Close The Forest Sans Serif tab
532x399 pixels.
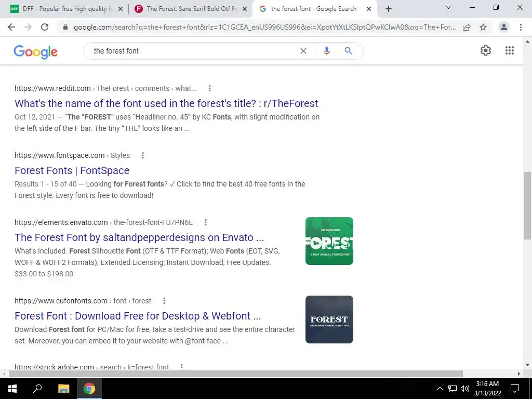click(245, 9)
